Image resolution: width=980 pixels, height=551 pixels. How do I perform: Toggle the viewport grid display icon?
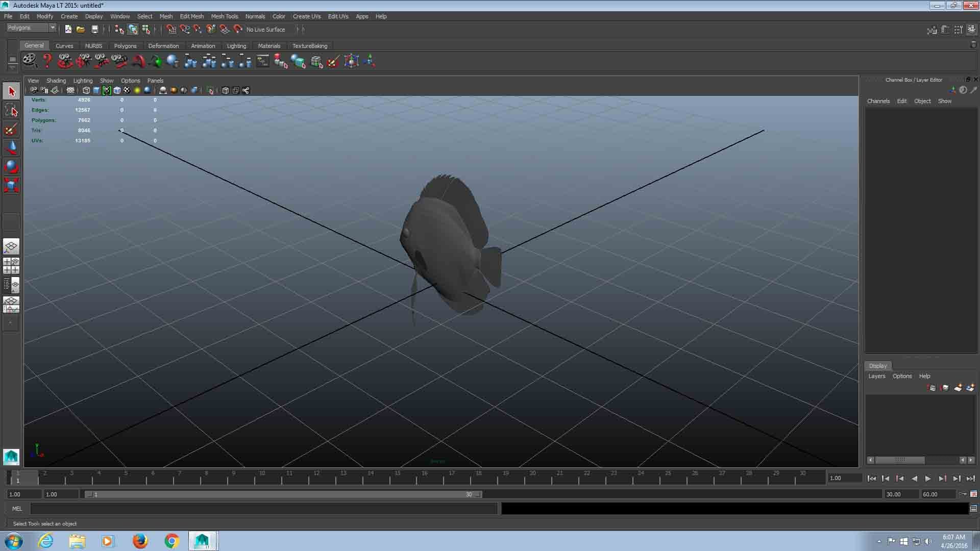(70, 90)
